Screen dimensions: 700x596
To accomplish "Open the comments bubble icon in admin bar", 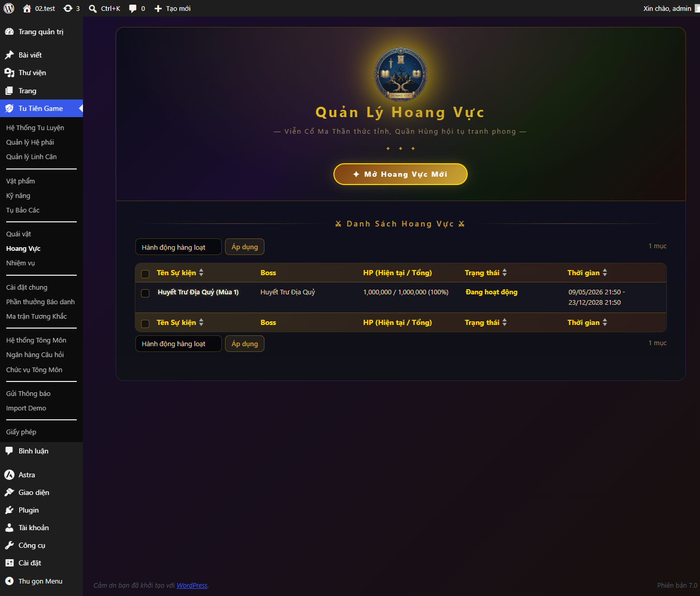I will tap(133, 8).
